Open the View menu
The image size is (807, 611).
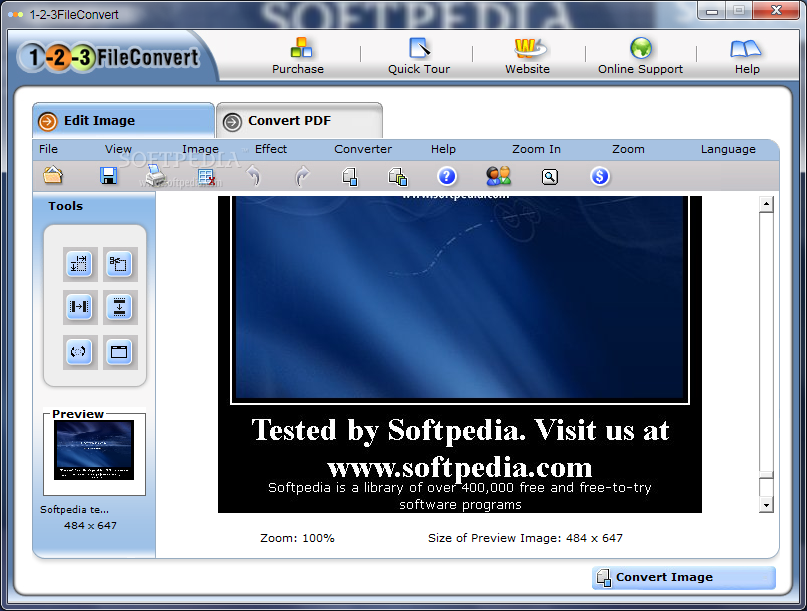(118, 149)
